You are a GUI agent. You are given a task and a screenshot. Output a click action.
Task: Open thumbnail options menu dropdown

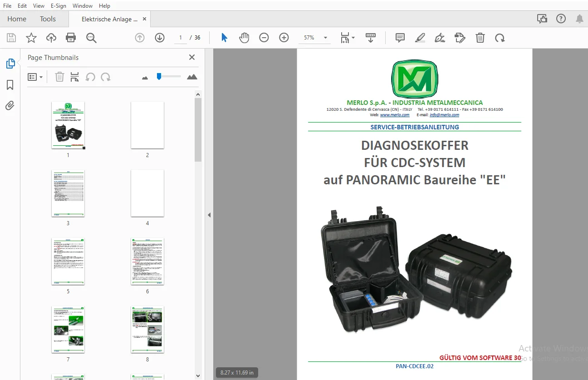pos(35,77)
